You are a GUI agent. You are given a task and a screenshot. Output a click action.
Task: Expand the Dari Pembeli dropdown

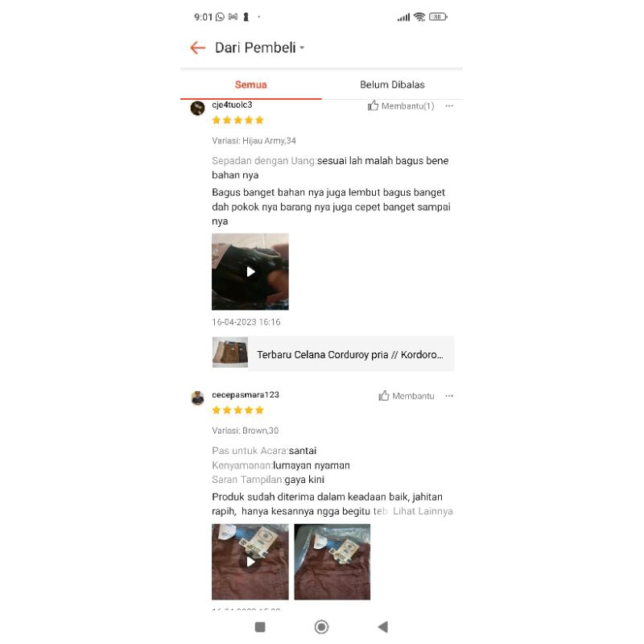pyautogui.click(x=259, y=47)
